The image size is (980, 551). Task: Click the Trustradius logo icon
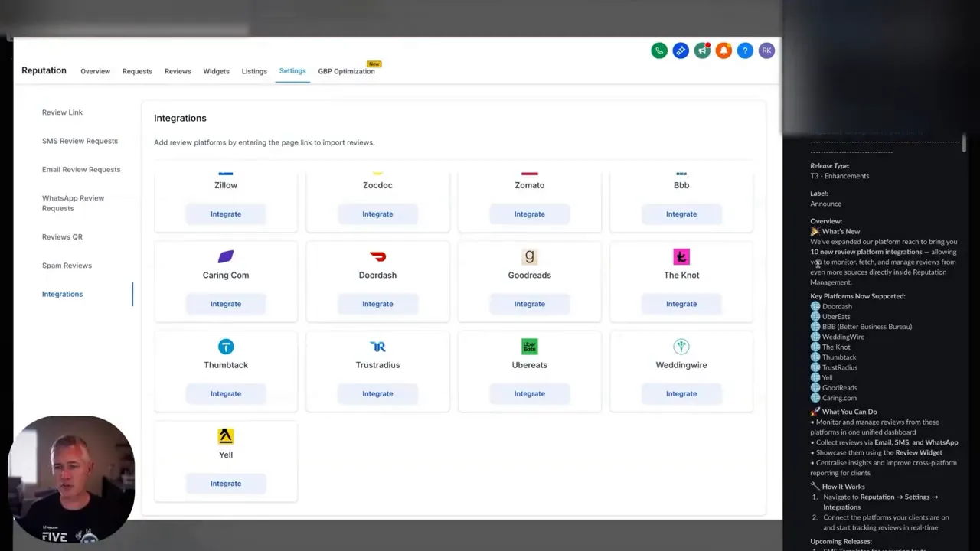click(x=377, y=347)
